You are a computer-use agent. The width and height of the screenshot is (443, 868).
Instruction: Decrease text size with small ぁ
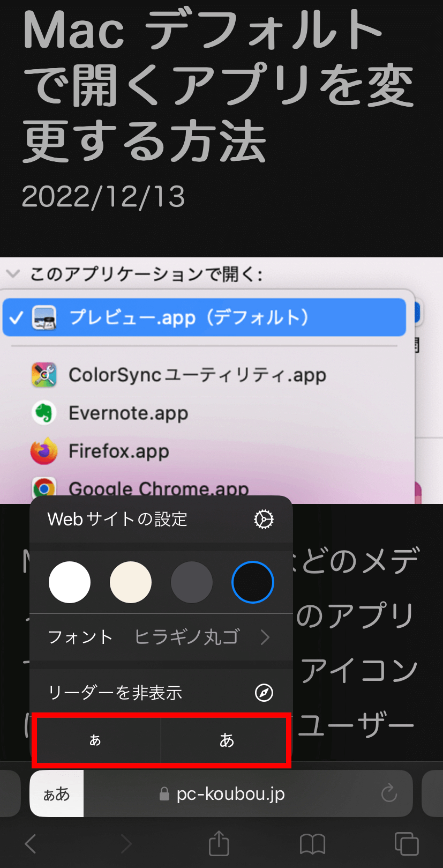95,740
